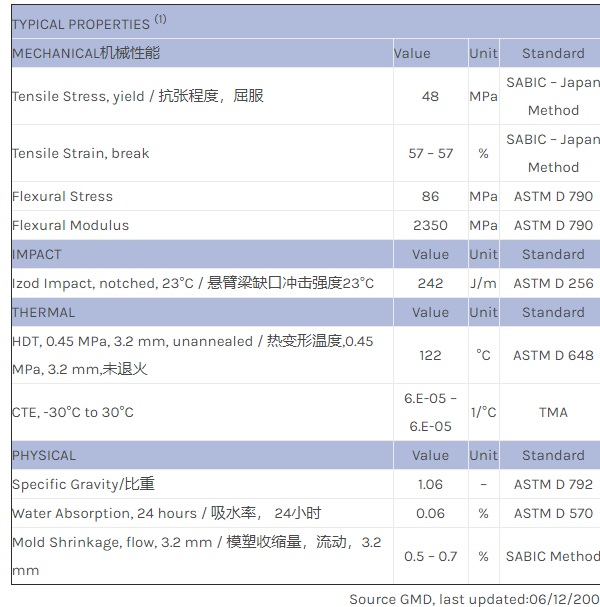
Task: Click the Tensile Stress, yield row label
Action: click(138, 96)
